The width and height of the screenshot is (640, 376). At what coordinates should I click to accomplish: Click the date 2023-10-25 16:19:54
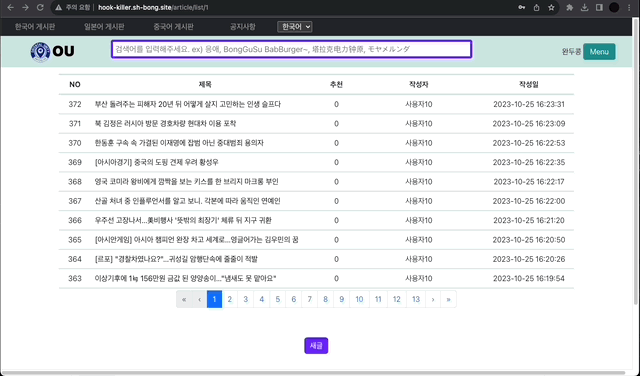(x=529, y=278)
